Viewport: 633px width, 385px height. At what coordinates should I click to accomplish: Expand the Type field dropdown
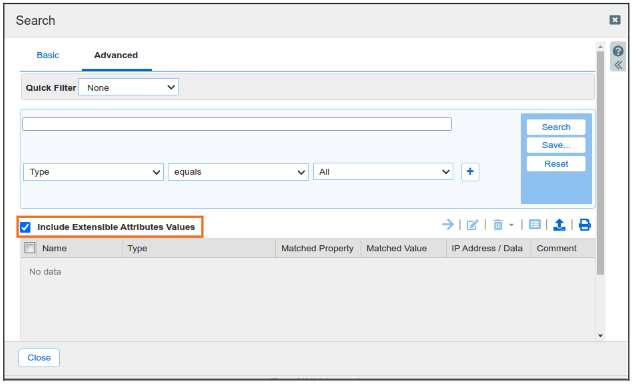93,172
